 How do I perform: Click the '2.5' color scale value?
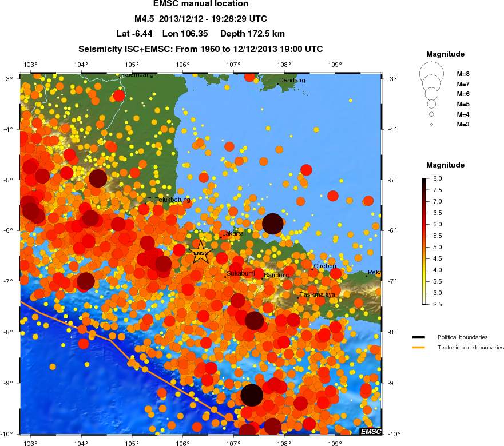[x=438, y=304]
